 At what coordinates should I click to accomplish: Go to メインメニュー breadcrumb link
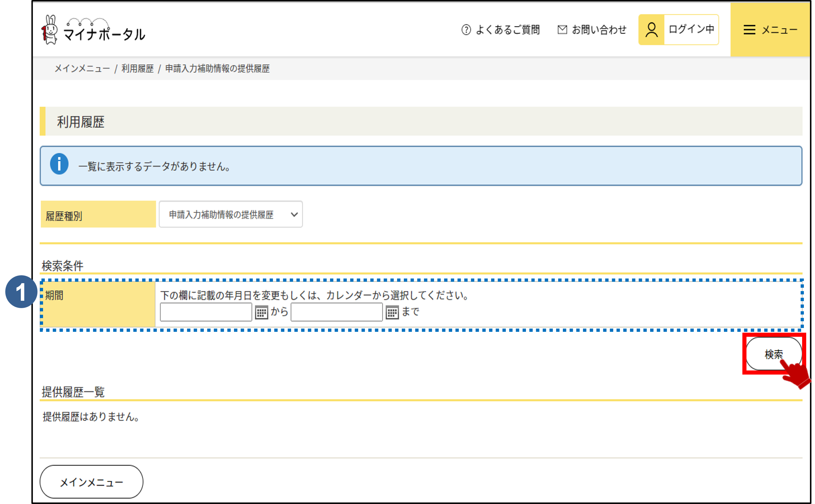tap(82, 69)
